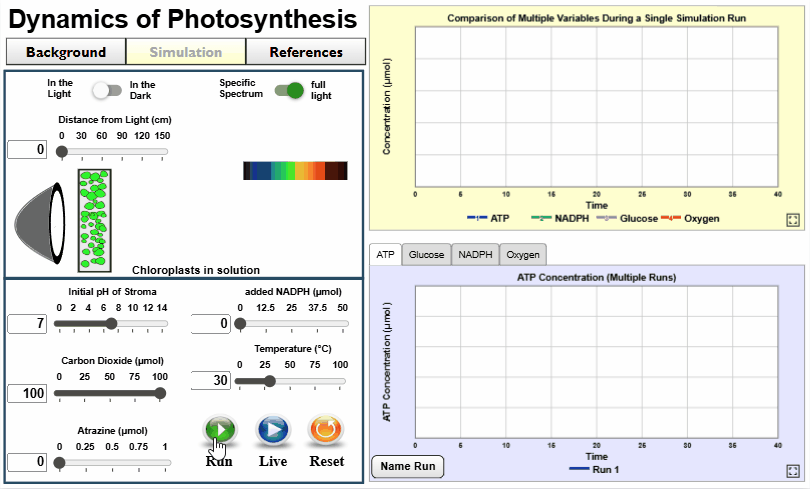810x489 pixels.
Task: Switch to the NADPH graph tab
Action: (x=475, y=255)
